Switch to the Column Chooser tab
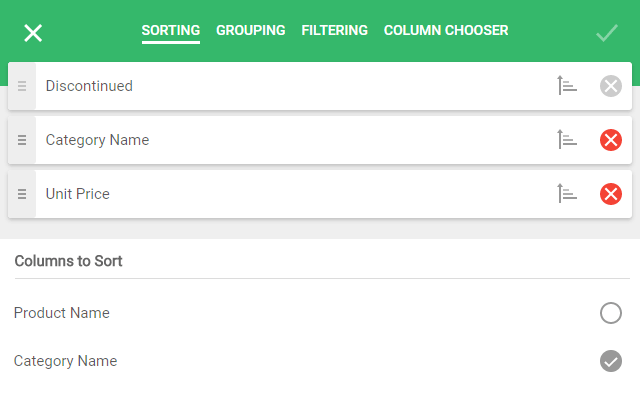 pos(446,31)
